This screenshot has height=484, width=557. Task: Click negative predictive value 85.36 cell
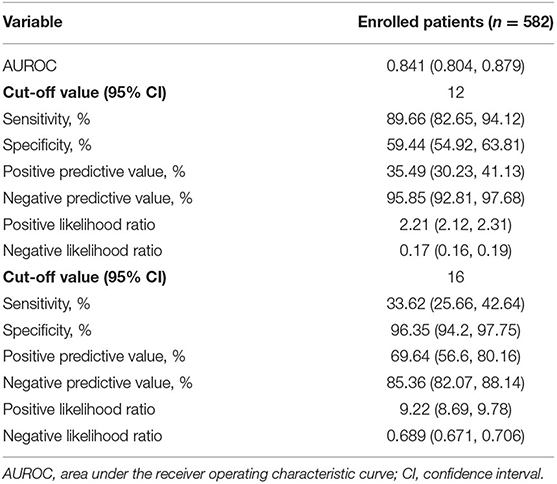pos(455,383)
